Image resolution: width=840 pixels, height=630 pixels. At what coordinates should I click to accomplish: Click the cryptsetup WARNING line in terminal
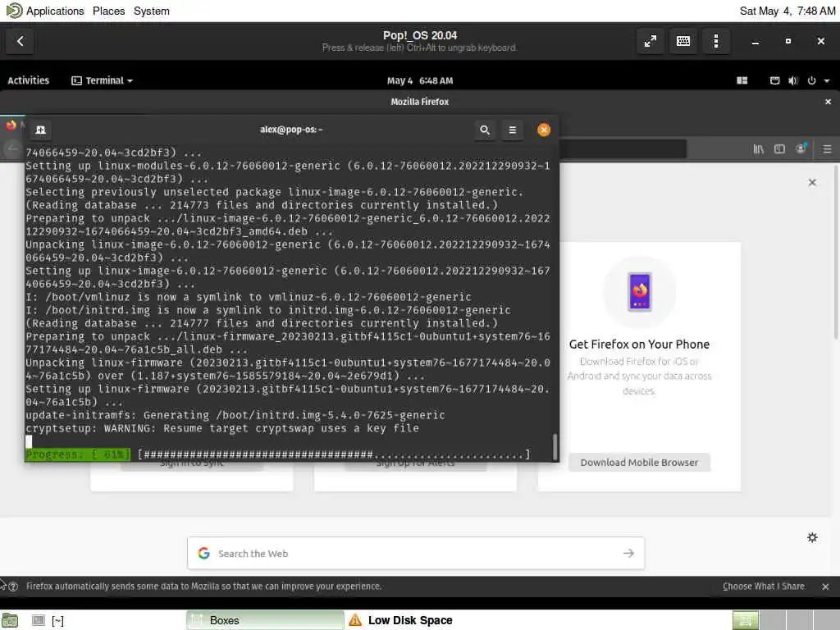coord(222,428)
